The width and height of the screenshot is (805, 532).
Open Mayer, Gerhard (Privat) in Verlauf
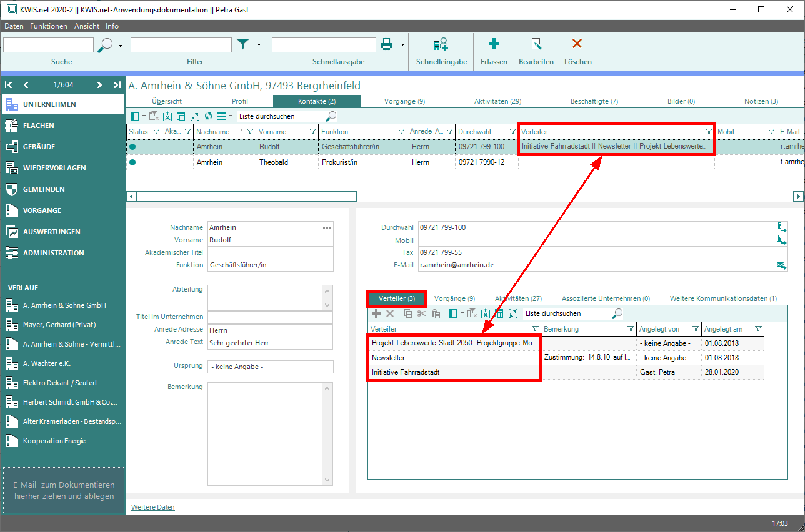(62, 325)
